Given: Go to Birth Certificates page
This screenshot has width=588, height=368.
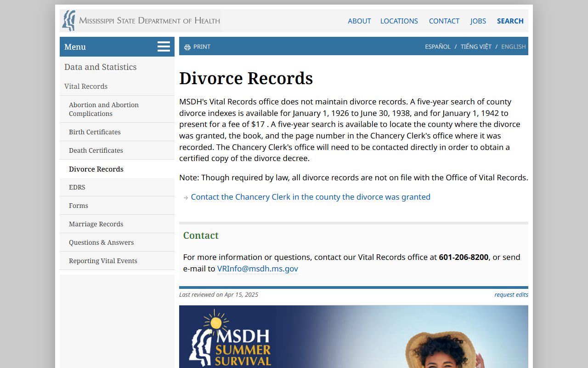Looking at the screenshot, I should 117,132.
